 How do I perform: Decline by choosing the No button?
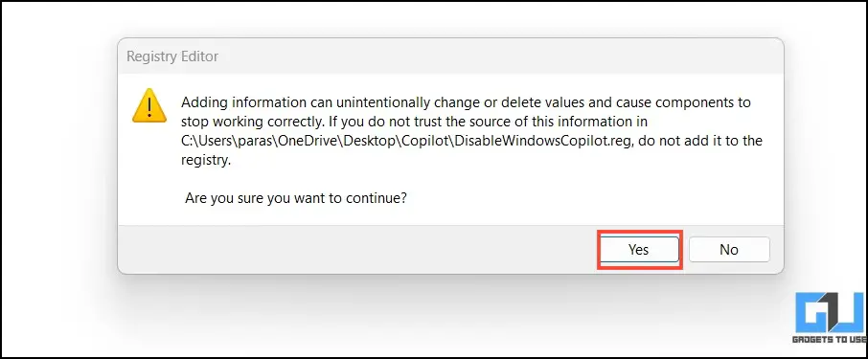tap(729, 250)
